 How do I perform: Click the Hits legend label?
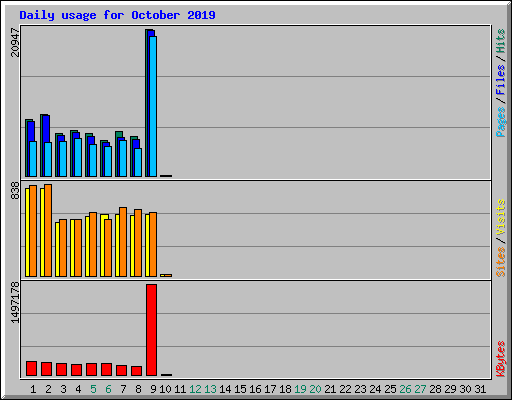click(500, 41)
